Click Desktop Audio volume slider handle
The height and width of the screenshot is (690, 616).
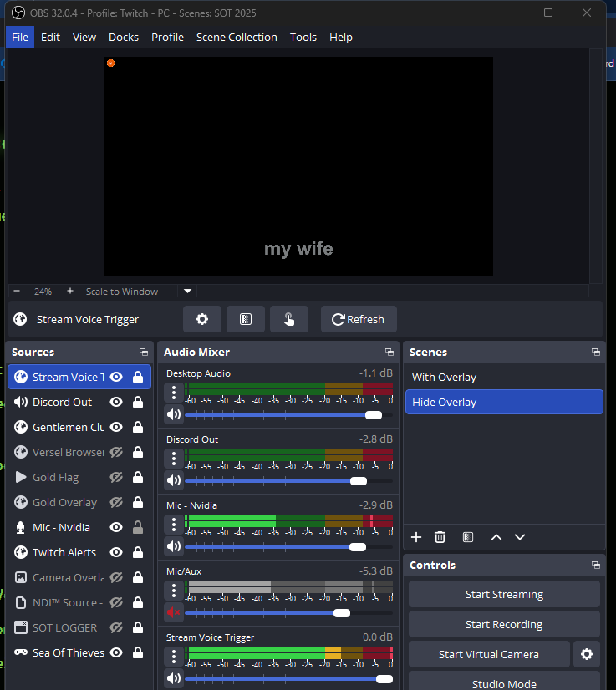click(374, 415)
